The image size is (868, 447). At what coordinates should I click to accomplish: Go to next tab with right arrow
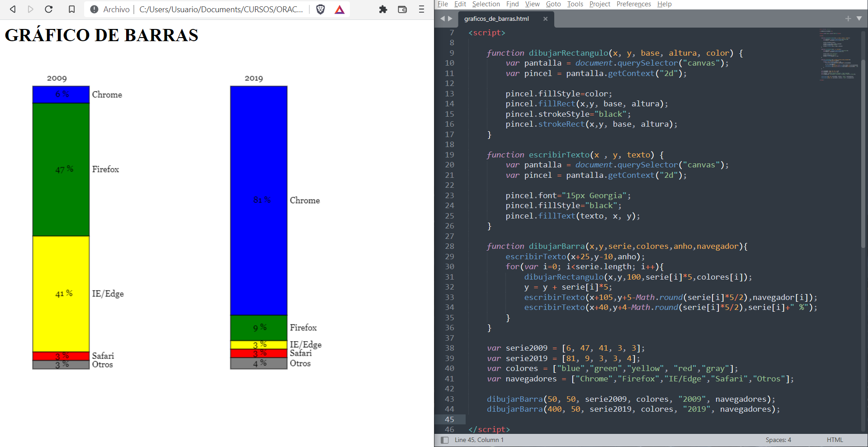(x=450, y=19)
